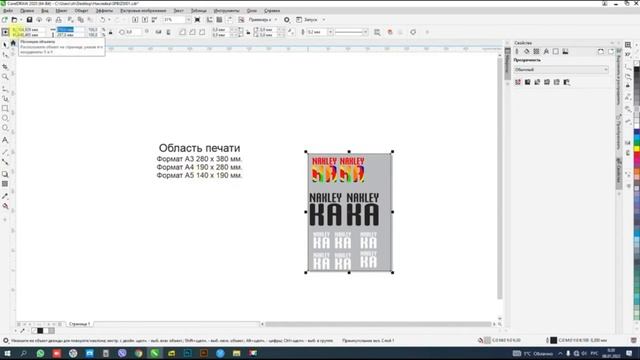
Task: Click the rotation angle input field
Action: click(x=133, y=32)
